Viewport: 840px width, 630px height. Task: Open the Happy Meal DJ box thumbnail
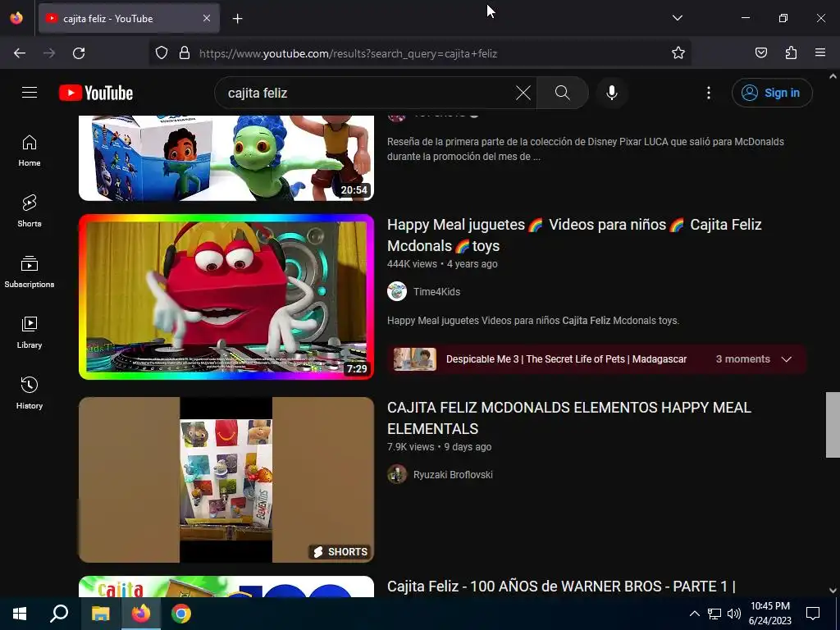[x=226, y=297]
